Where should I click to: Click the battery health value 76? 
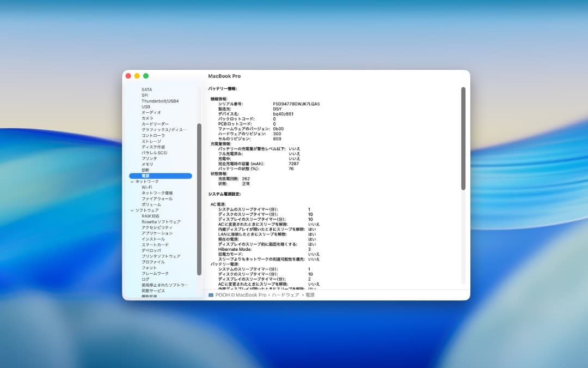[x=291, y=169]
